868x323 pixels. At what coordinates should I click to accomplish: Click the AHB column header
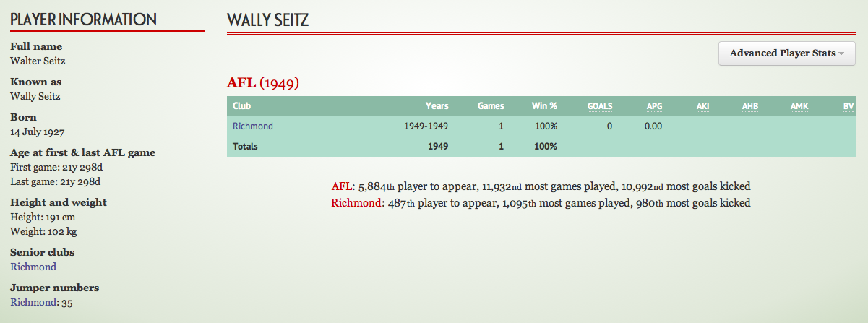pyautogui.click(x=750, y=106)
